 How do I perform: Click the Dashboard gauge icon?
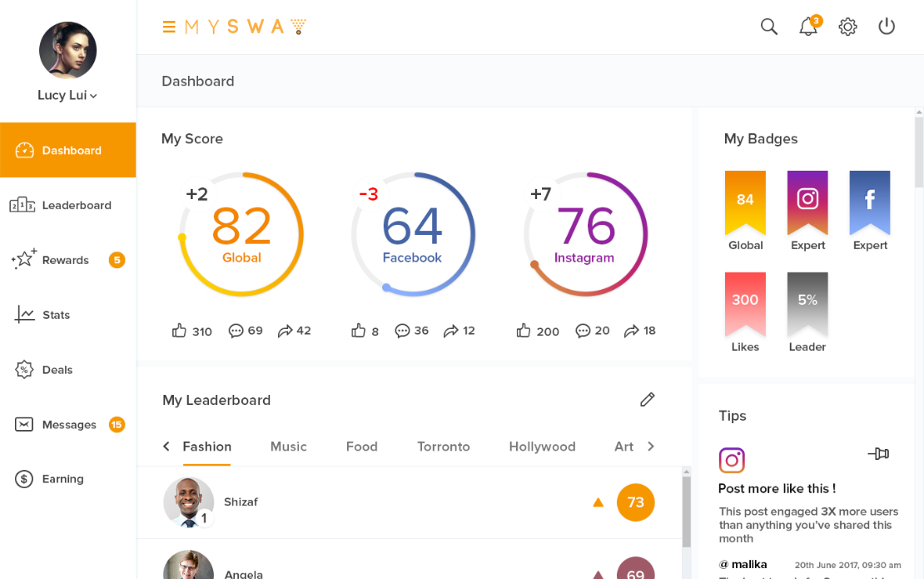point(24,150)
